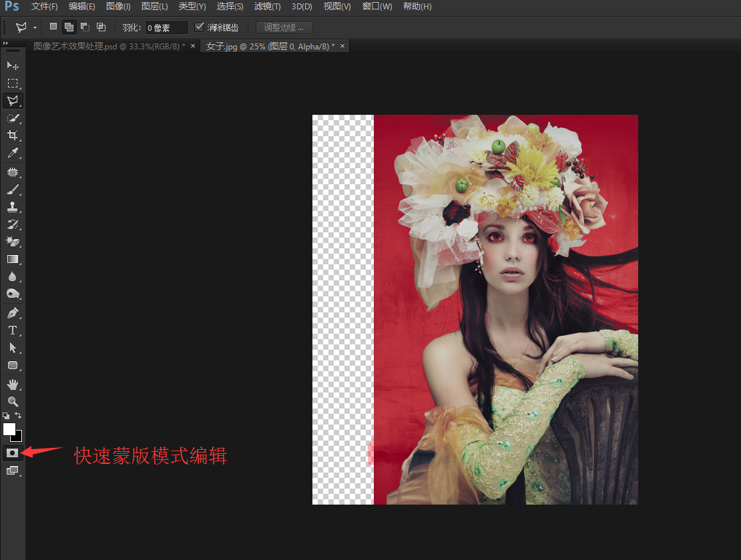Switch to the Intersect with selection mode
The width and height of the screenshot is (741, 560).
coord(101,27)
